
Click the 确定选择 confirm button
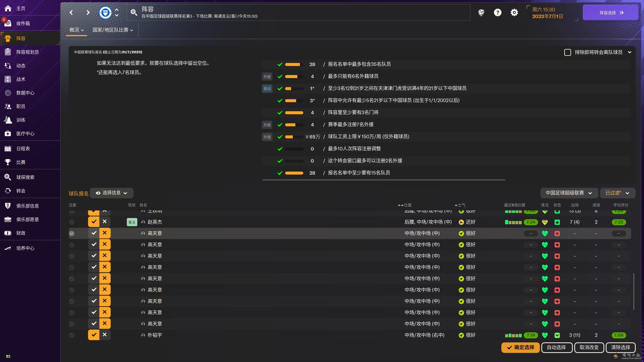[x=520, y=347]
